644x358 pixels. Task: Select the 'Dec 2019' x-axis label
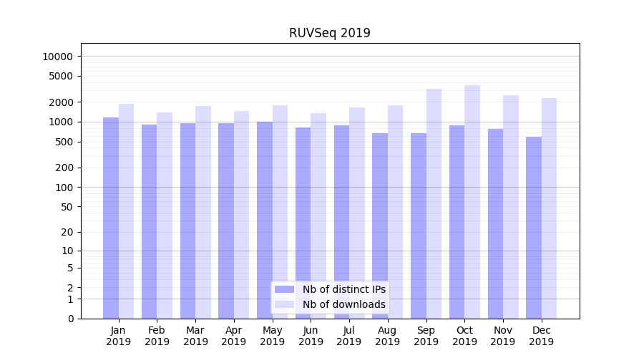click(x=541, y=336)
